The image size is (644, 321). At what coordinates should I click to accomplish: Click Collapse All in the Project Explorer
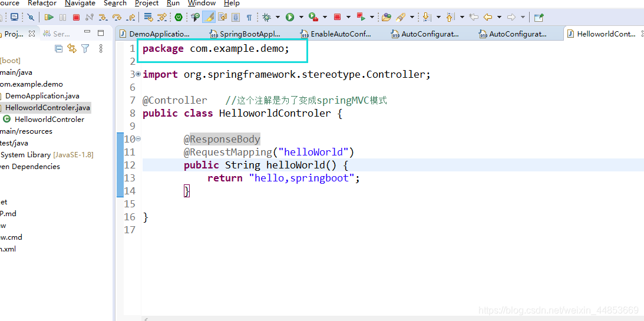pos(59,49)
